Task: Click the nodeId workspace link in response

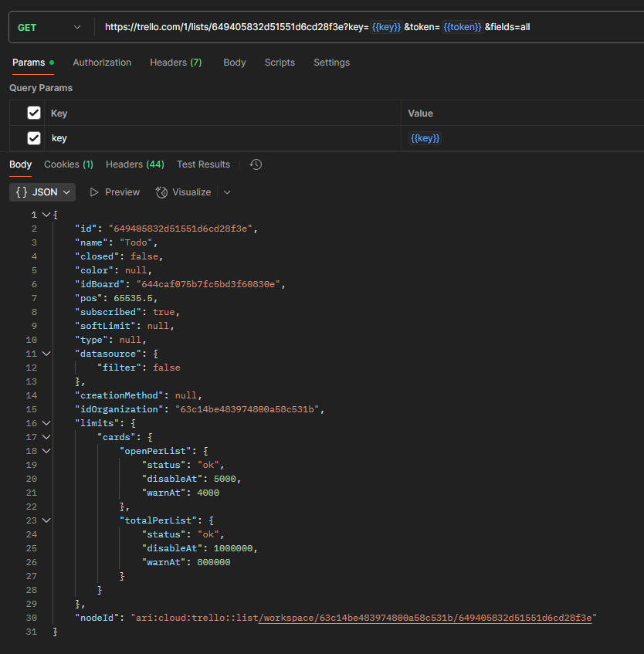Action: point(428,618)
